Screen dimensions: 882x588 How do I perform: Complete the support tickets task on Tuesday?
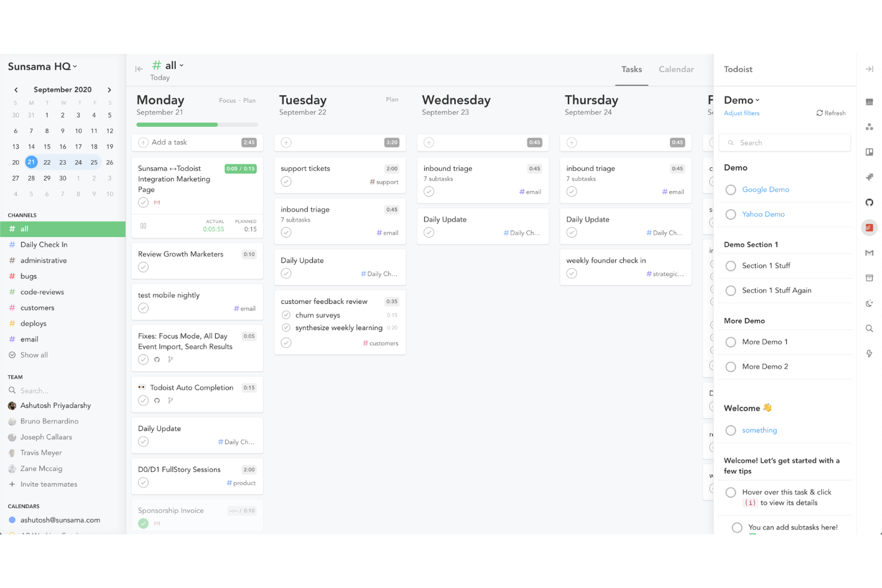tap(286, 182)
